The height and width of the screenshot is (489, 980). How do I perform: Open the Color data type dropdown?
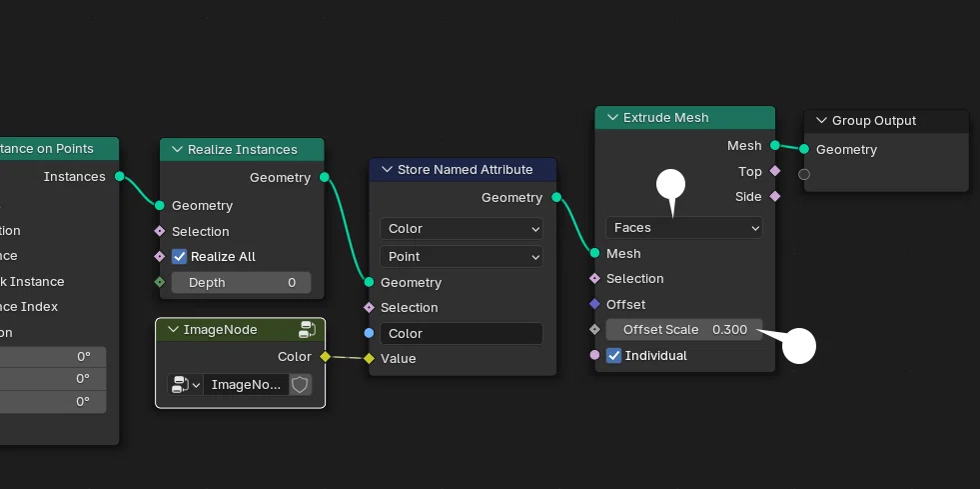(462, 229)
